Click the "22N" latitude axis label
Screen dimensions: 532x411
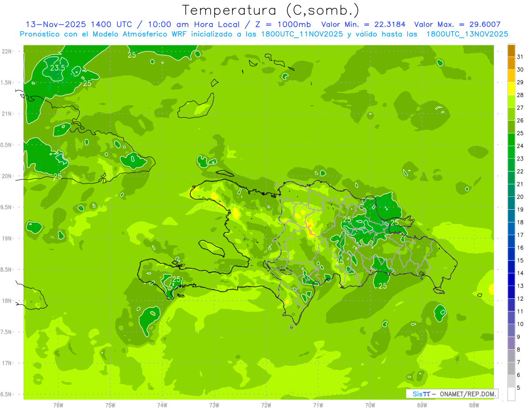[6, 51]
